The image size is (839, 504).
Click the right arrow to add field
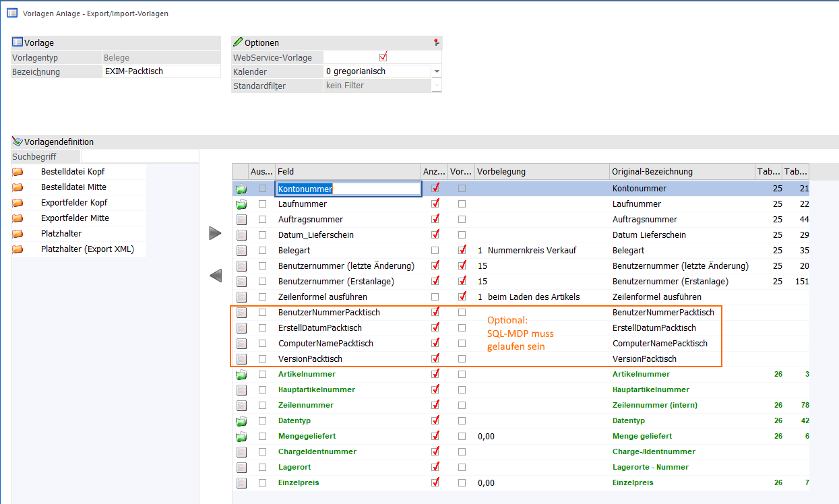tap(215, 233)
